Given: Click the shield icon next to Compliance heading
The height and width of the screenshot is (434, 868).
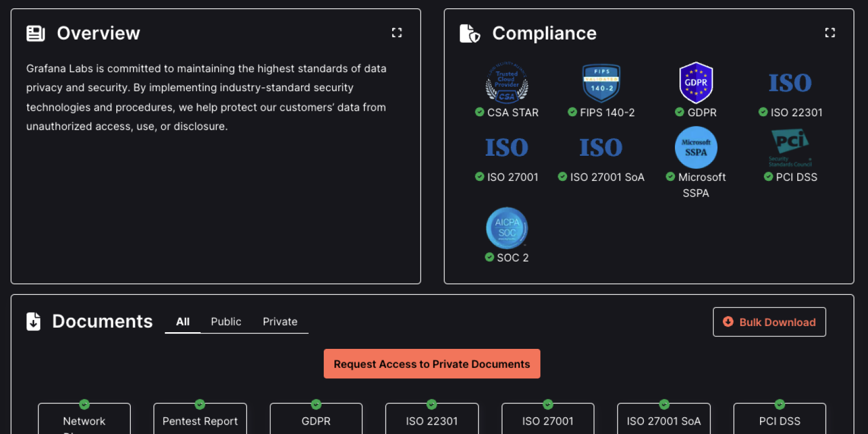Looking at the screenshot, I should pos(469,33).
